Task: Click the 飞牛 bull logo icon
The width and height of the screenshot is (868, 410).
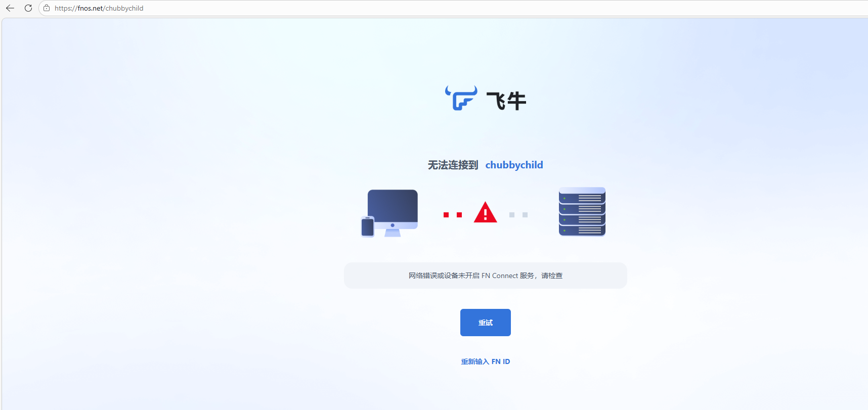Action: point(461,98)
